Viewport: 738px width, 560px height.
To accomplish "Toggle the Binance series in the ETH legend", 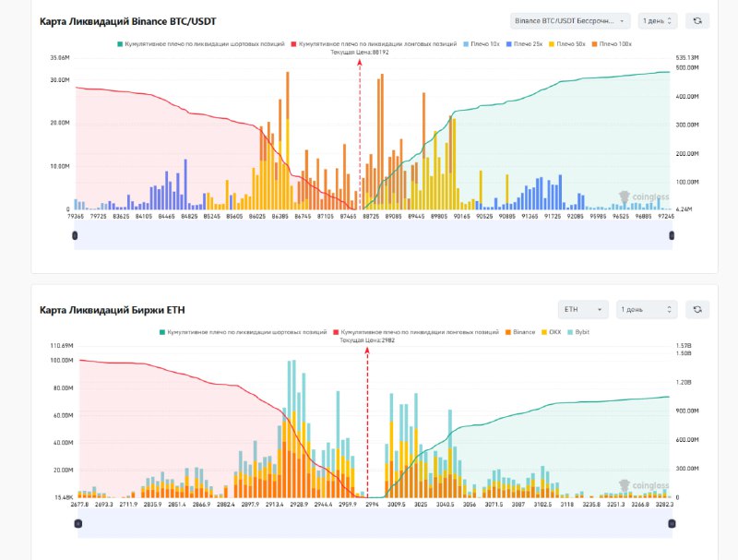I will (x=521, y=331).
